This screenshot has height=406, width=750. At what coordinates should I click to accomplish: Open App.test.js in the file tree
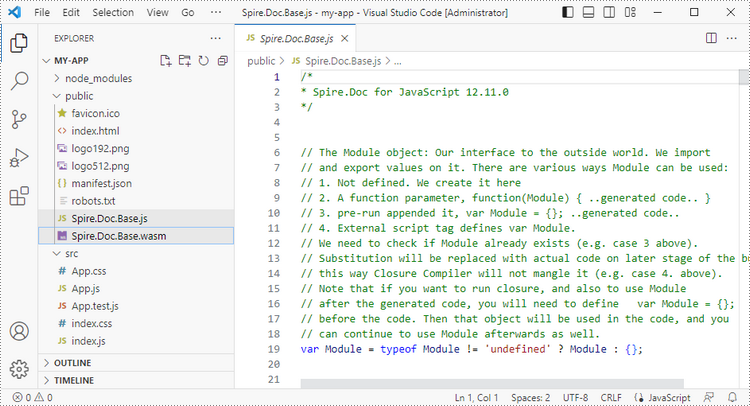tap(94, 306)
